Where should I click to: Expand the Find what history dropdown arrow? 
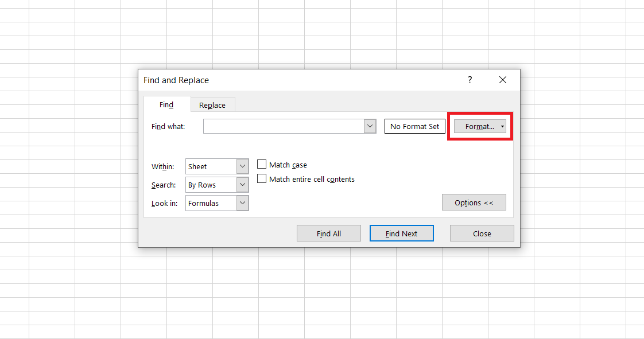[370, 126]
